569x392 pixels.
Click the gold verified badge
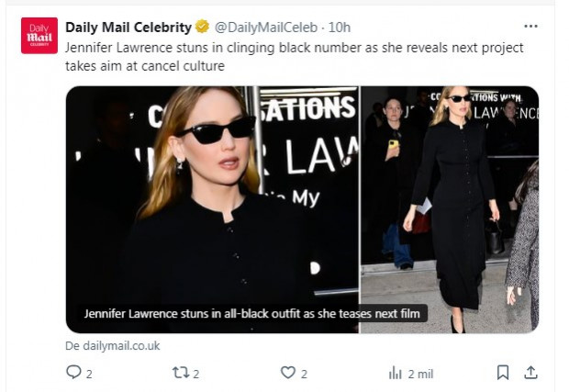(202, 27)
